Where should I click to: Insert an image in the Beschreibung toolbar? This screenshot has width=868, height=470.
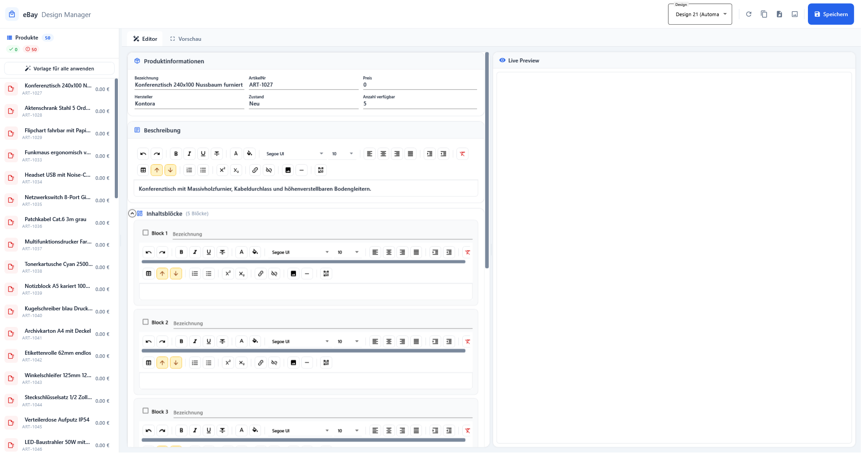288,170
